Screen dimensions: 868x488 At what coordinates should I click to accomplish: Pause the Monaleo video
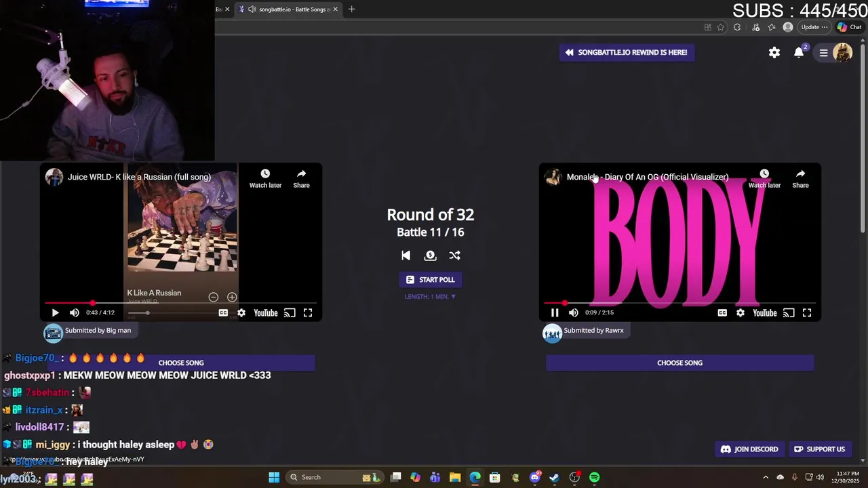[x=555, y=312]
